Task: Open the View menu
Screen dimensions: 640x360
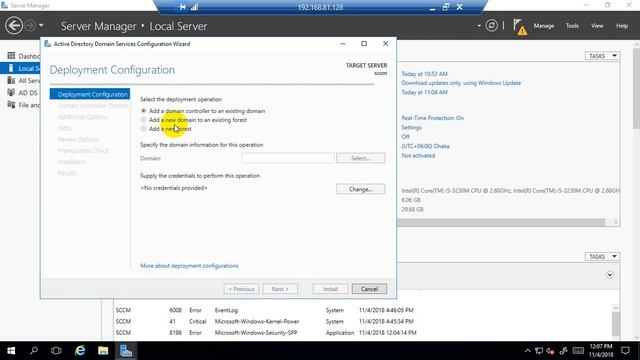Action: click(x=597, y=26)
